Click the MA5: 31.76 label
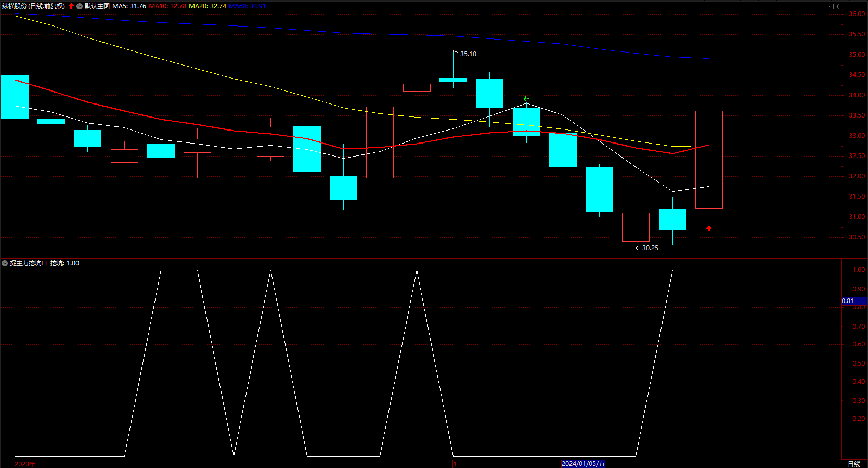 [x=129, y=6]
